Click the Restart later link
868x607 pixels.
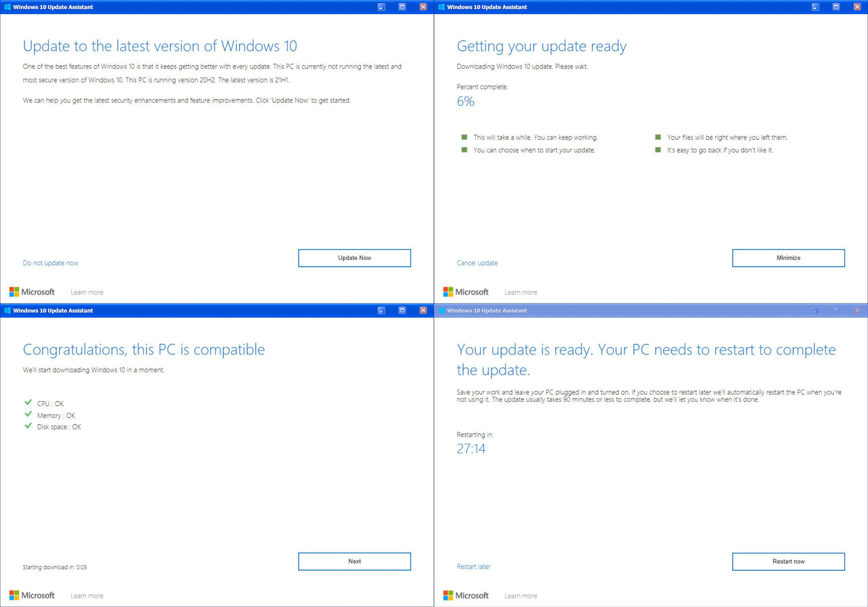tap(473, 566)
